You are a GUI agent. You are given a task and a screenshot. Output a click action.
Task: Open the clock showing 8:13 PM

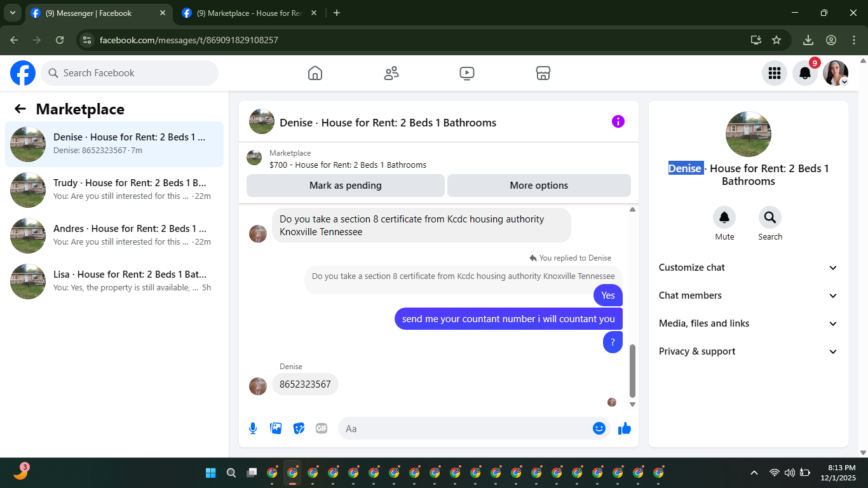click(x=838, y=473)
